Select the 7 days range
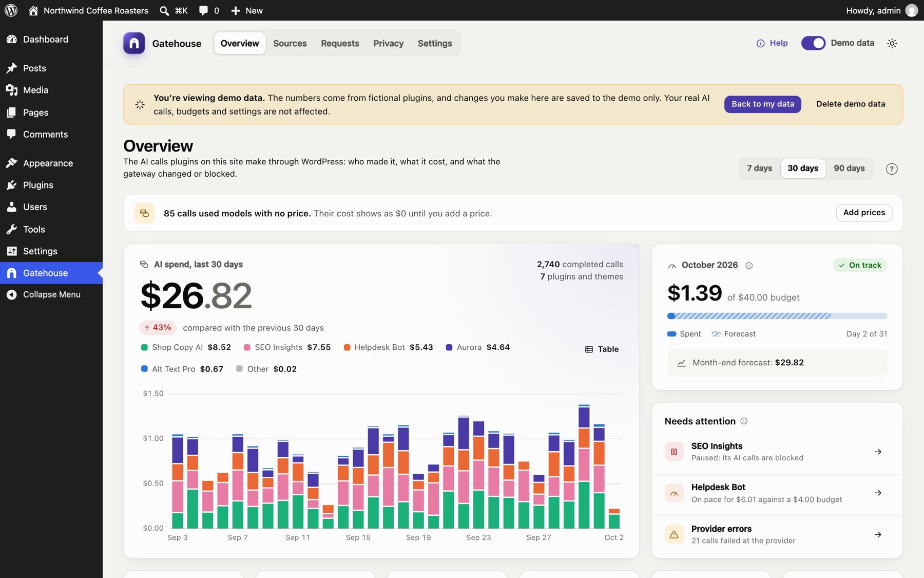The height and width of the screenshot is (578, 924). 759,169
